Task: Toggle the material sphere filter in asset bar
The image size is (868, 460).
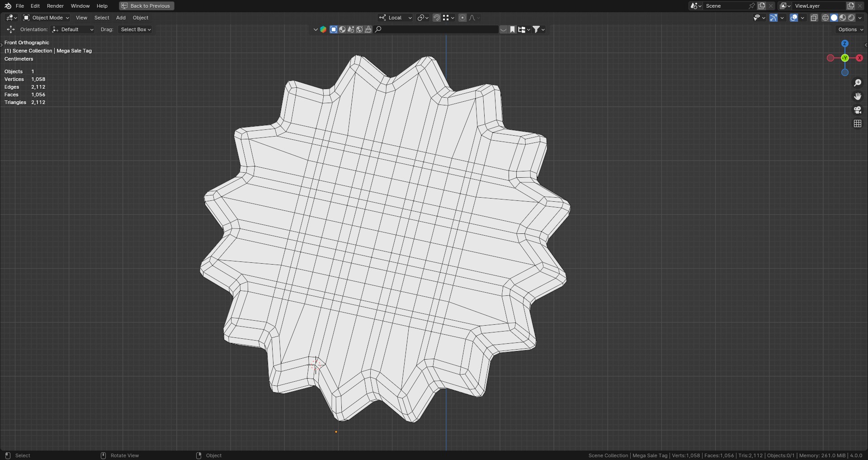Action: pos(342,29)
